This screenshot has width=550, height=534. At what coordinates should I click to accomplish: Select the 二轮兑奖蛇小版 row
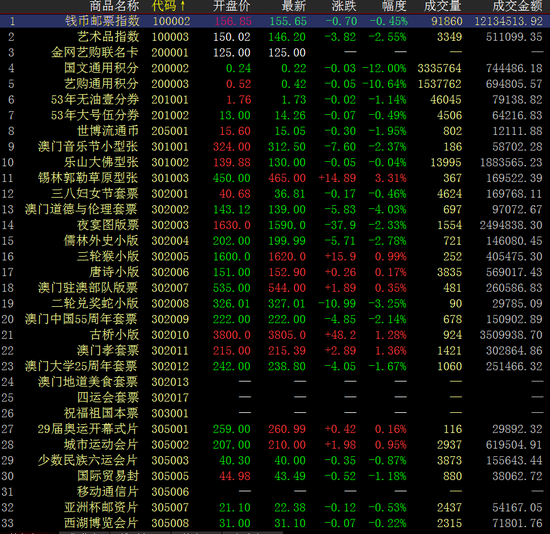pos(275,303)
